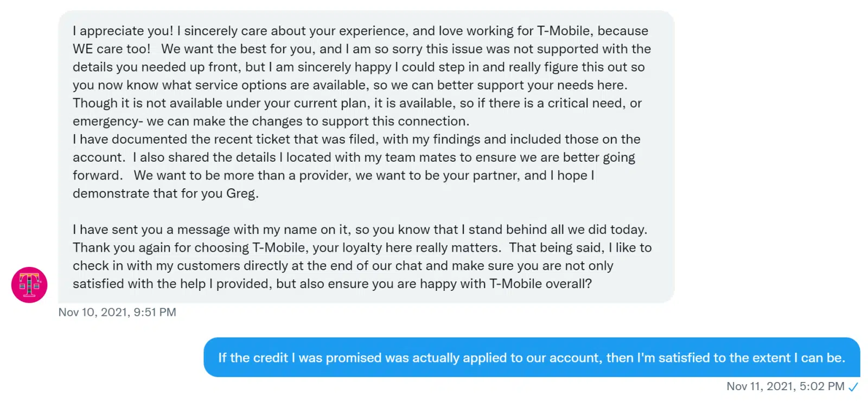Click "We want to be more than a provider"

242,175
